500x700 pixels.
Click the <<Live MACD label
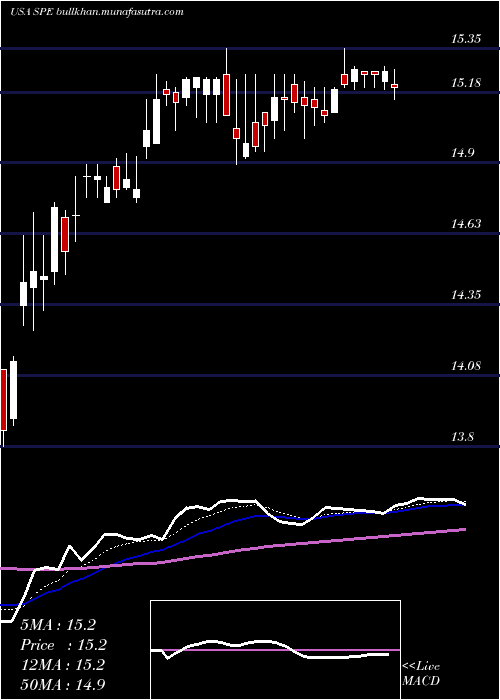click(x=421, y=673)
